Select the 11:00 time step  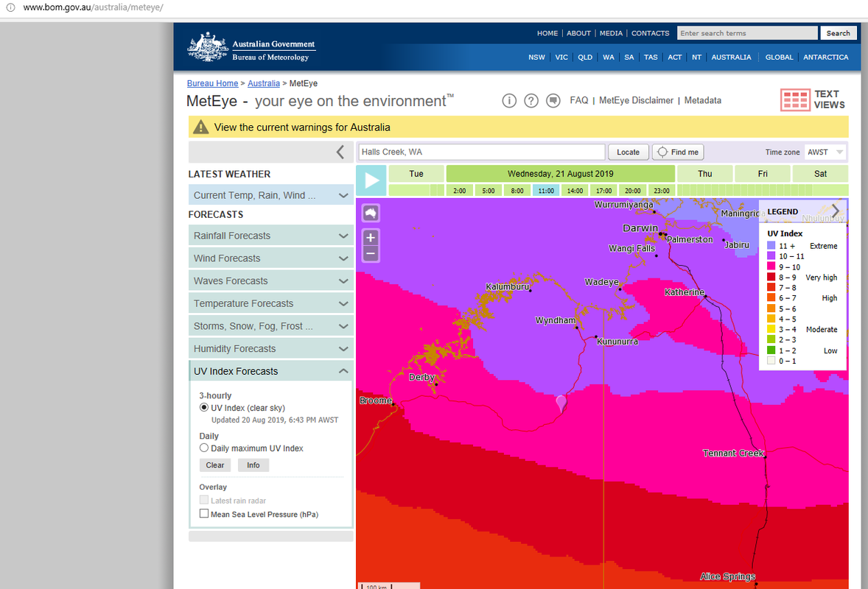546,190
